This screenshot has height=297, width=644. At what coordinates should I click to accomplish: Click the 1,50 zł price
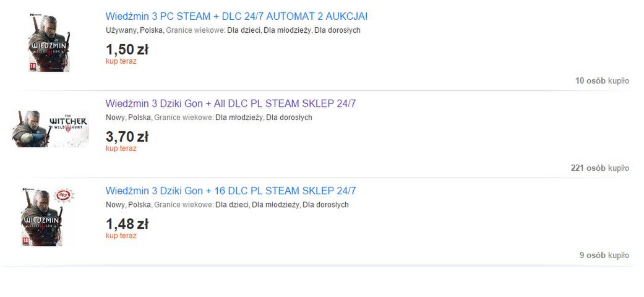(127, 49)
